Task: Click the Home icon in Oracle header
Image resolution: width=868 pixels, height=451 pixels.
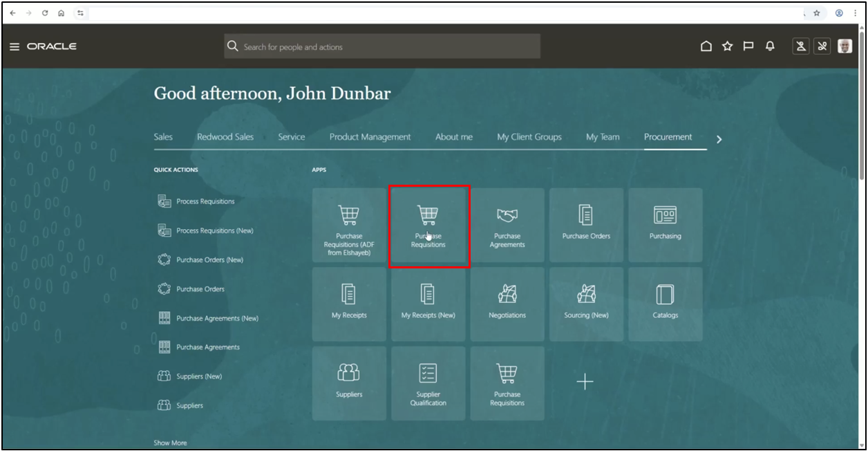Action: pos(706,46)
